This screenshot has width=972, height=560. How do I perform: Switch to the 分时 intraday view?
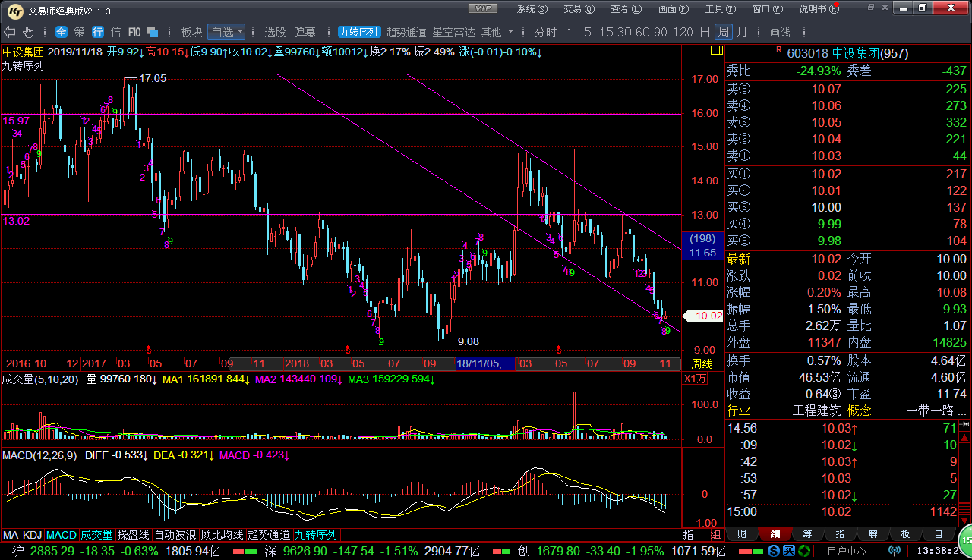coord(545,32)
